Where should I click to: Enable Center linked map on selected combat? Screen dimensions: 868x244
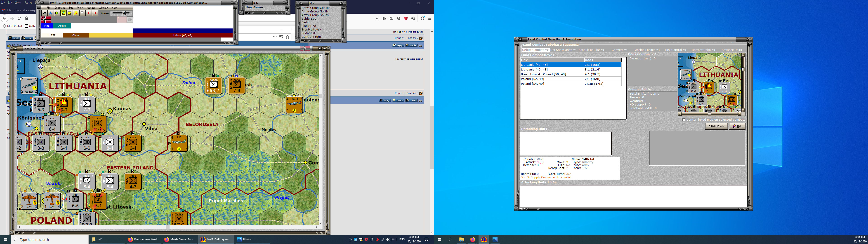tap(684, 120)
